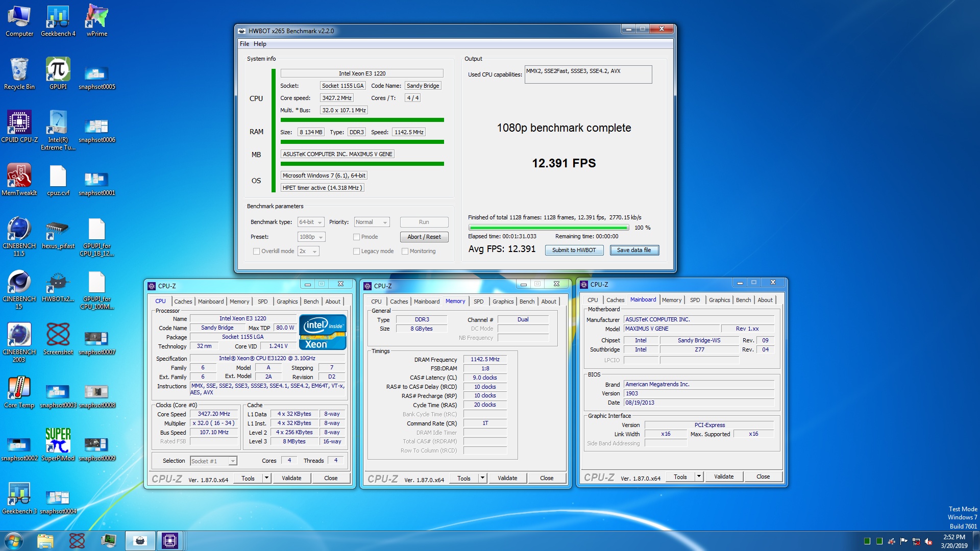Select the GPUPI_for CPU_1B file

[96, 237]
